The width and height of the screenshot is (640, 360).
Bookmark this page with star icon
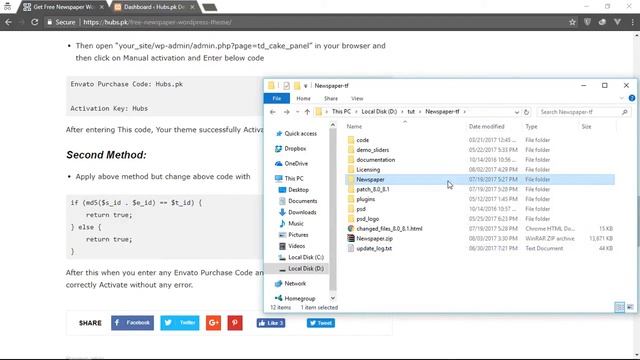(x=572, y=22)
